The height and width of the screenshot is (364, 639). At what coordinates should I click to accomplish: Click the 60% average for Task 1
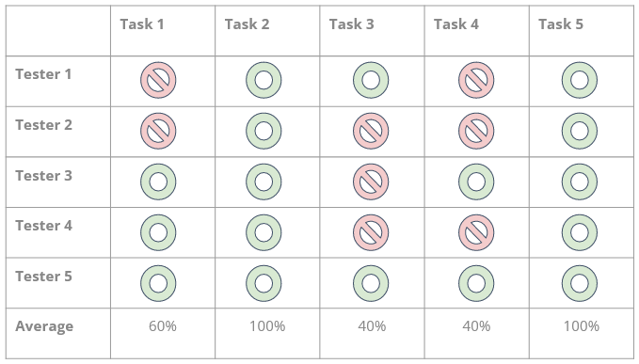163,326
